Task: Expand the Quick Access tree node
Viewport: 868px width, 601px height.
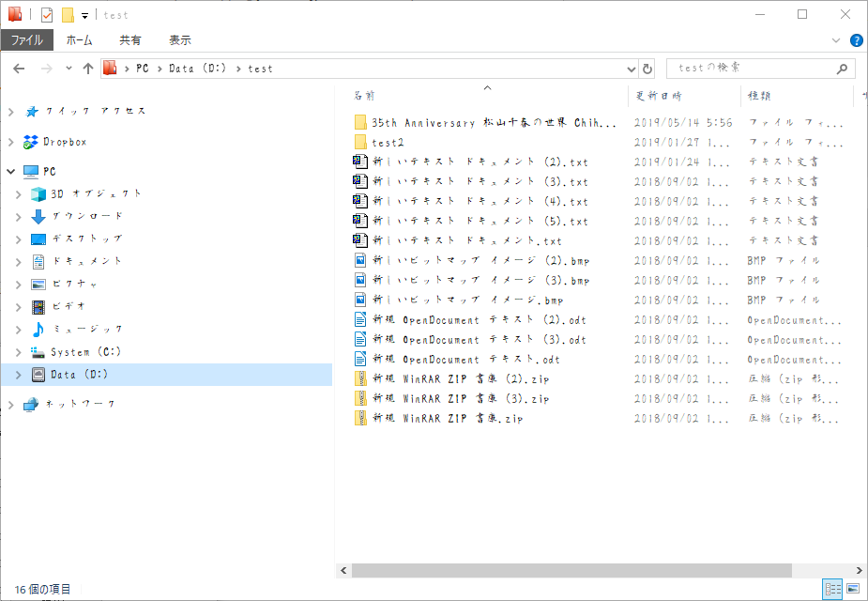Action: click(x=10, y=112)
